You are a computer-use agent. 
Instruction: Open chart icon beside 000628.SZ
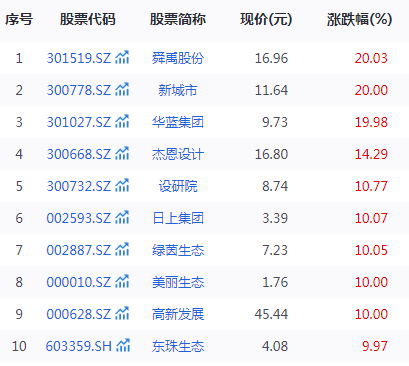[122, 314]
